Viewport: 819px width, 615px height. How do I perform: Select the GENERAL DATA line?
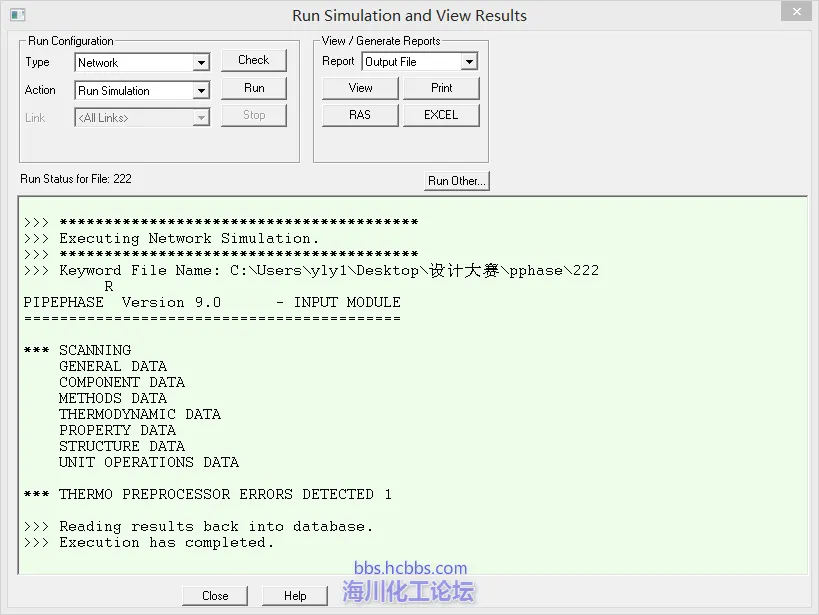(x=113, y=366)
